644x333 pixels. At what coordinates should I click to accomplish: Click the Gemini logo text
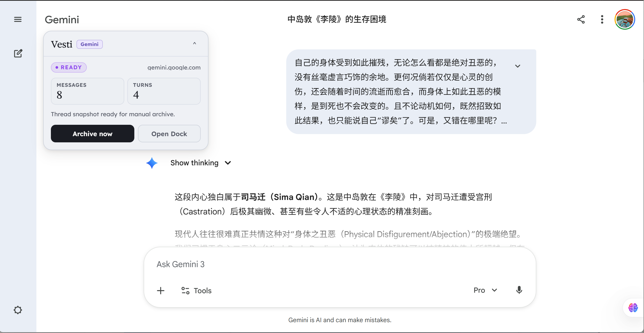point(62,20)
